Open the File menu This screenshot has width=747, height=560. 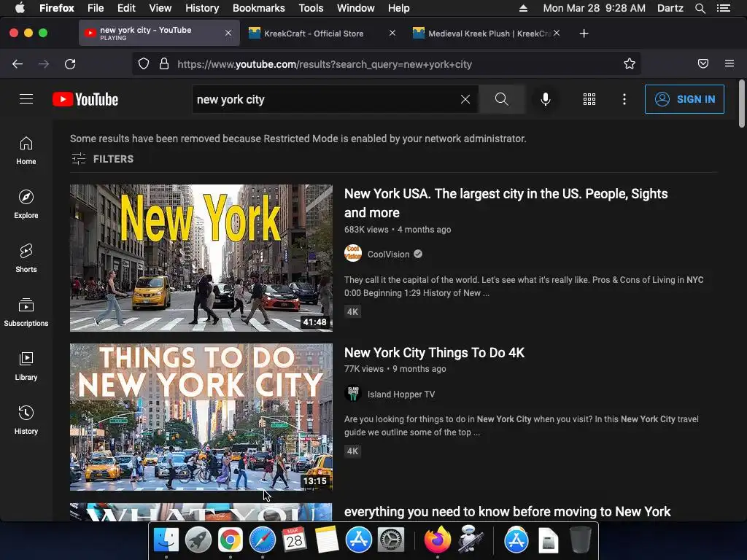pos(96,8)
